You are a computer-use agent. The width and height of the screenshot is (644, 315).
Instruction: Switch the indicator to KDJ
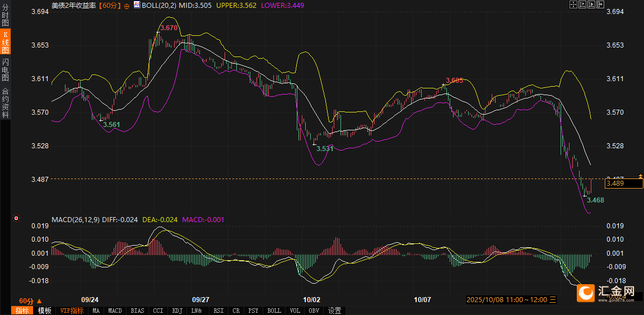[x=177, y=311]
